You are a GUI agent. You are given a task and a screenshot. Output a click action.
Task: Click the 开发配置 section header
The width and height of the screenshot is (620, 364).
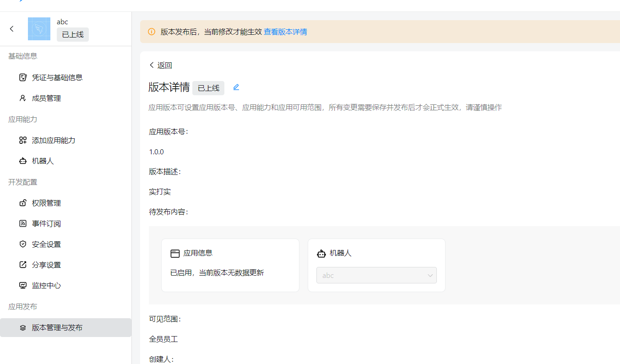[x=23, y=182]
